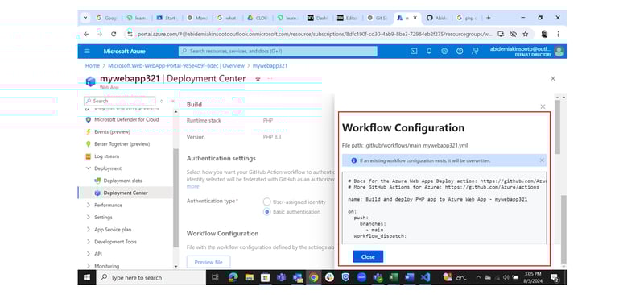Open the Cloud Shell icon in Azure header

[x=414, y=52]
